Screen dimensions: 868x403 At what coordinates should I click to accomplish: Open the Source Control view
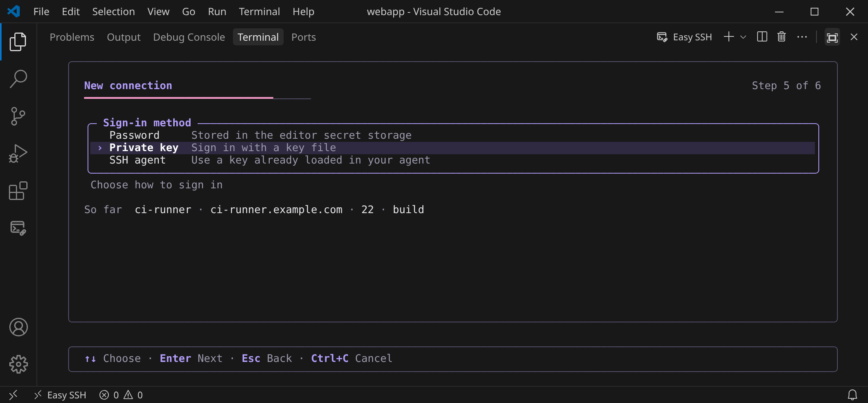point(18,116)
